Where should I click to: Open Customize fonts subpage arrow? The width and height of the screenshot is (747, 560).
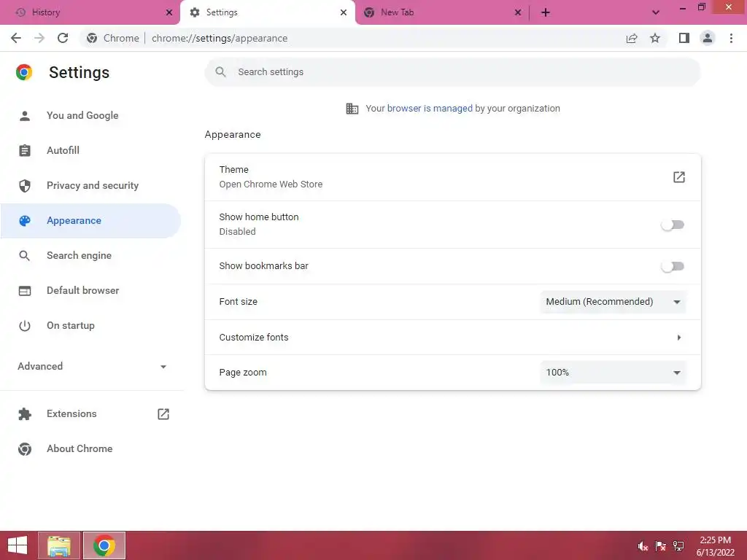pos(679,337)
